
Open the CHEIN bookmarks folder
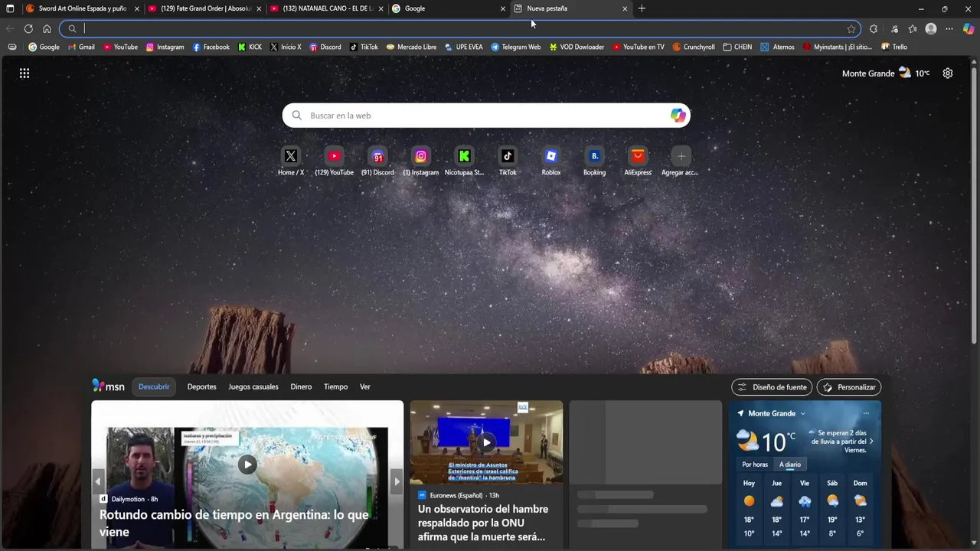tap(737, 47)
